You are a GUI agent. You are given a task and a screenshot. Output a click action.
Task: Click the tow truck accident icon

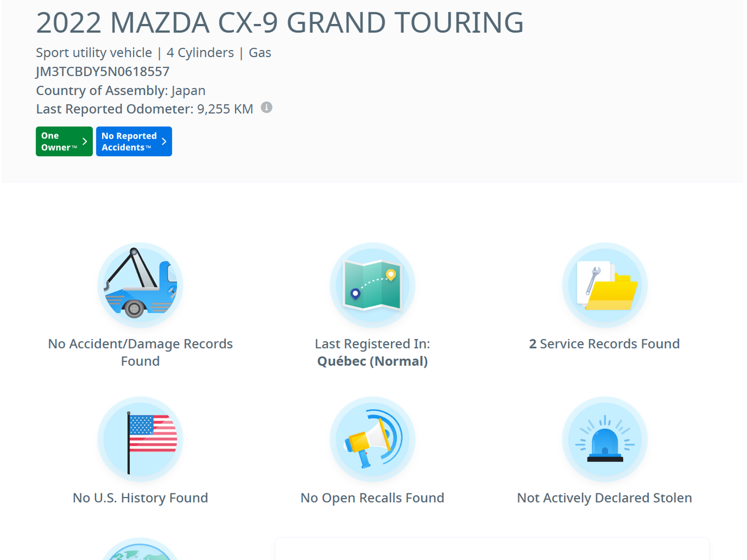coord(140,285)
